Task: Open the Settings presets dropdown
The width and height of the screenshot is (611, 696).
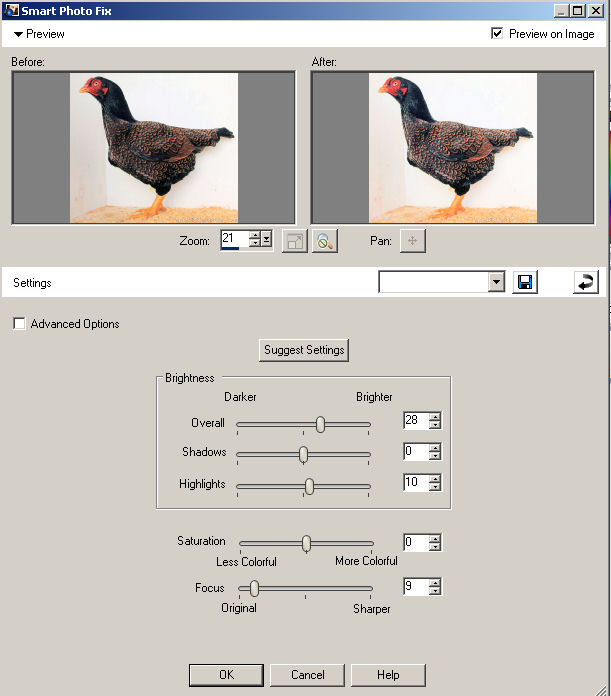Action: click(x=497, y=282)
